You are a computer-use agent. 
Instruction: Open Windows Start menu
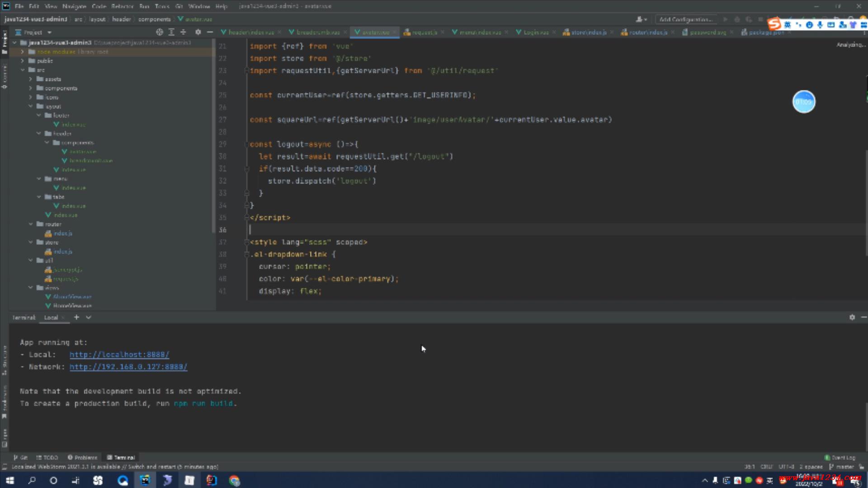10,480
